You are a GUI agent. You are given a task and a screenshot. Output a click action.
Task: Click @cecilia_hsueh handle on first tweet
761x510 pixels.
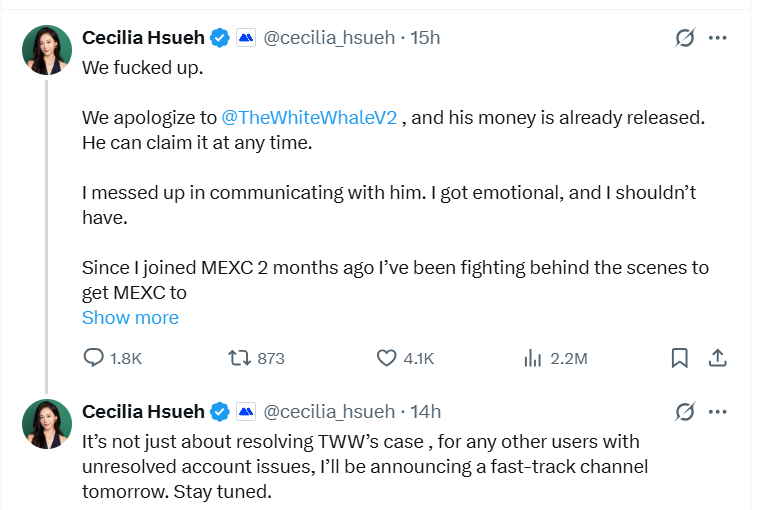pyautogui.click(x=329, y=38)
